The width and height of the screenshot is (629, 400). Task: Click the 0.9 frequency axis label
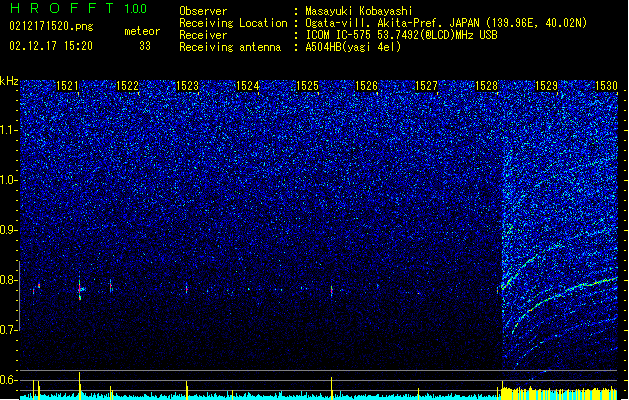(x=9, y=230)
